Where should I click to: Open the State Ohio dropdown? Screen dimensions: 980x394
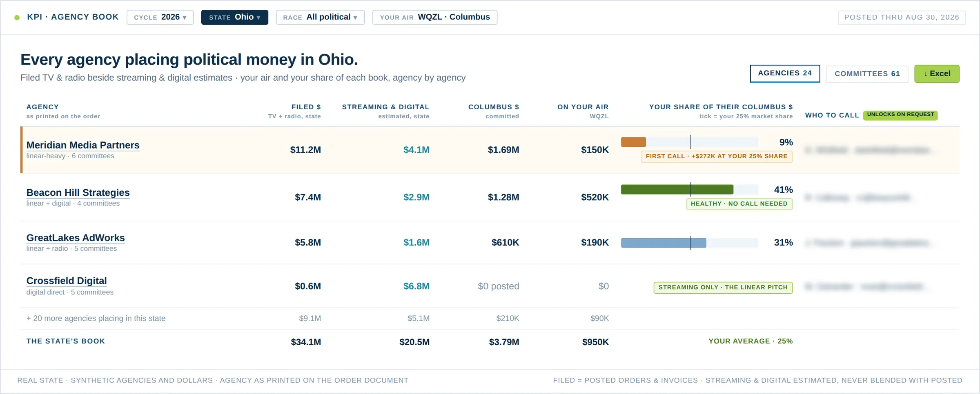(235, 17)
